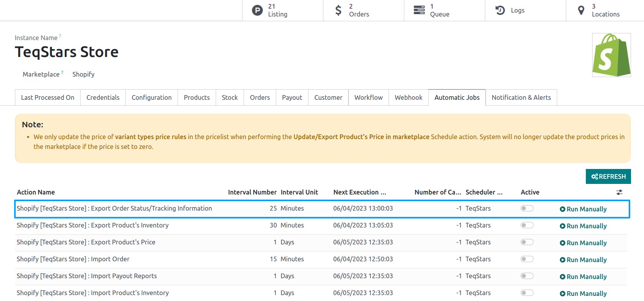The width and height of the screenshot is (644, 301).
Task: Run Import Payout Reports manually
Action: point(583,277)
